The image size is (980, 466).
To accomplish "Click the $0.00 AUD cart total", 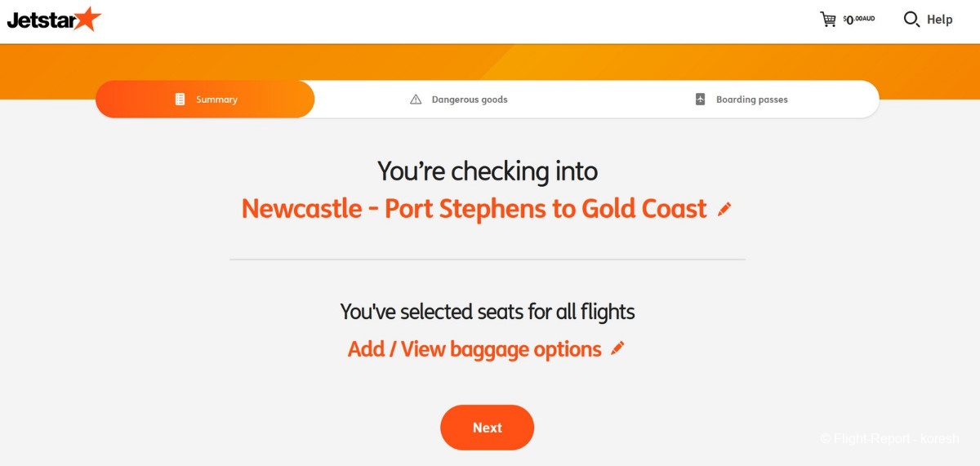I will point(858,20).
